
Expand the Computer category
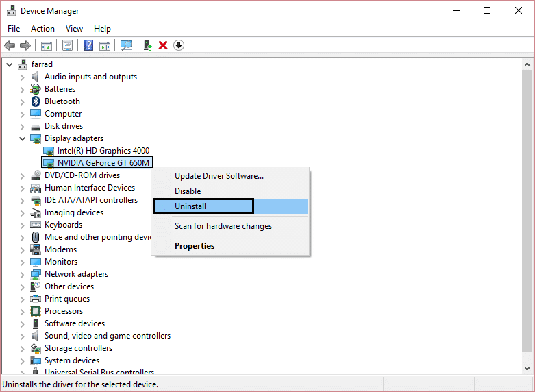22,114
